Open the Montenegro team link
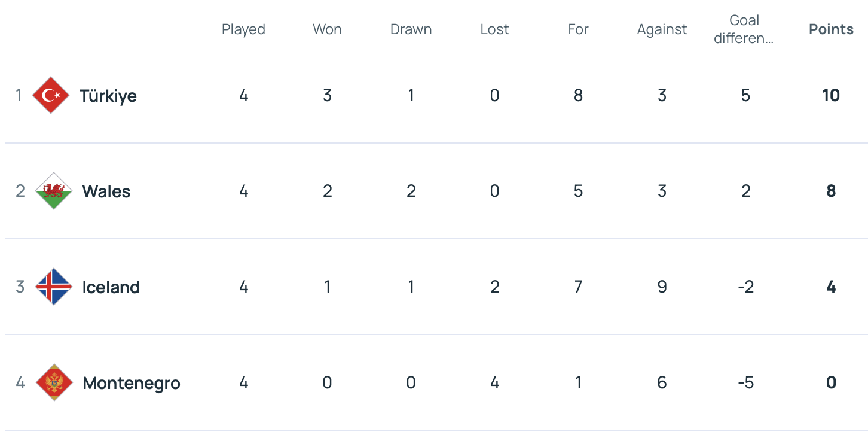 tap(132, 383)
